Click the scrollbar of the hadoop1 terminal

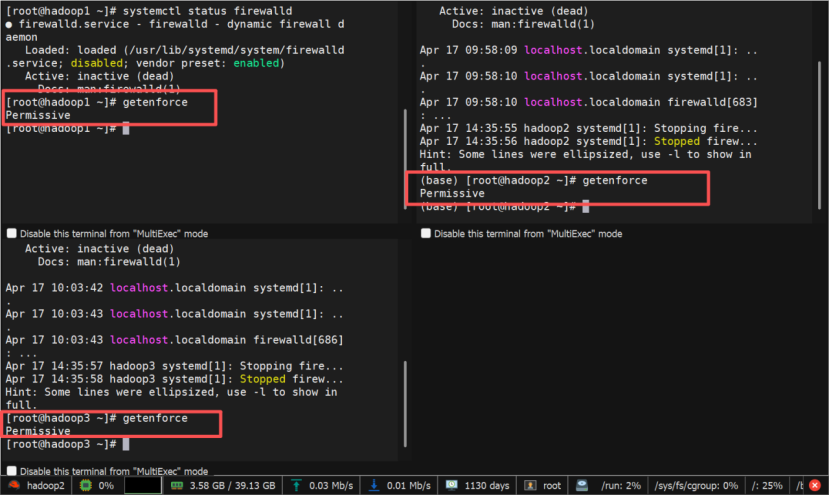tap(405, 159)
